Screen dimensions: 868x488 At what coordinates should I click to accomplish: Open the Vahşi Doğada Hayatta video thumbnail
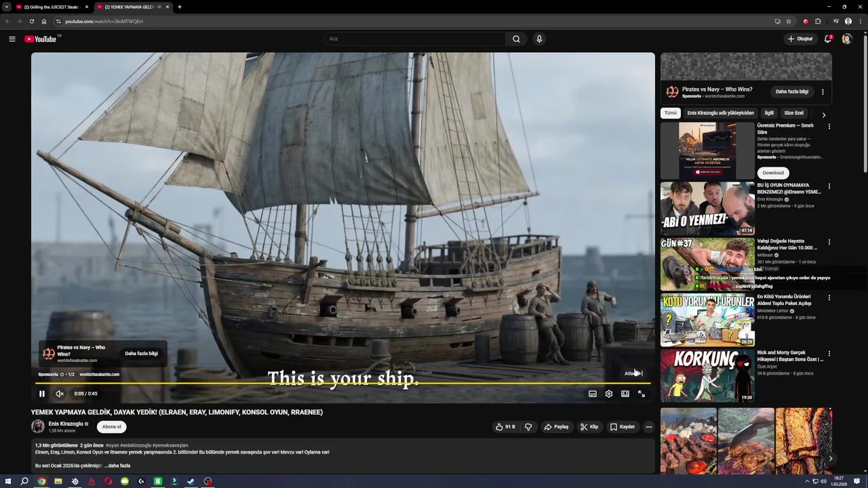(x=707, y=264)
